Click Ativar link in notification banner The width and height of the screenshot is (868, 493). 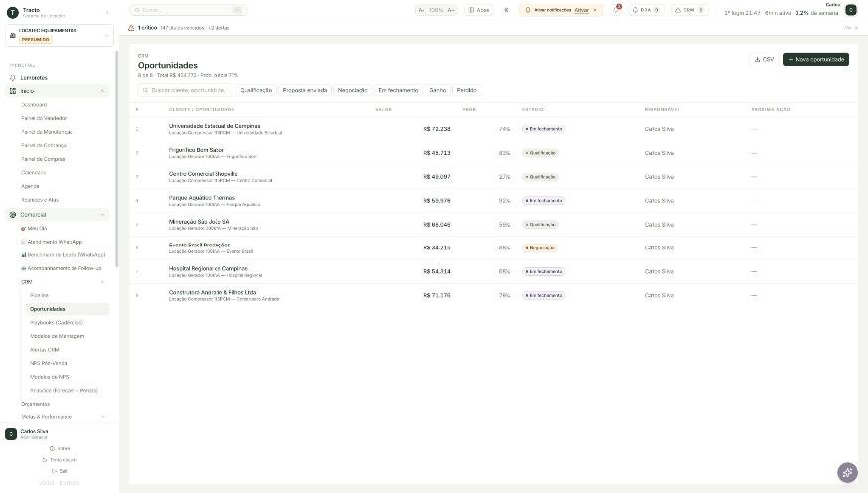pyautogui.click(x=581, y=10)
